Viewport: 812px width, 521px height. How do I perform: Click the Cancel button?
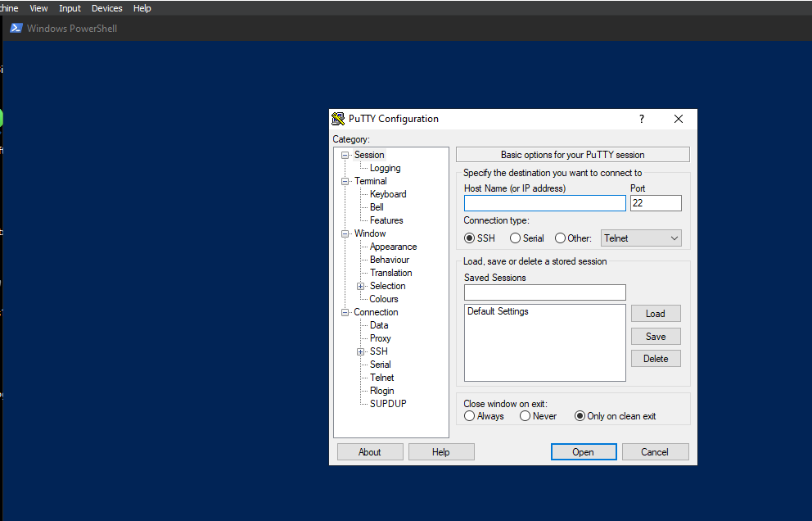coord(655,451)
